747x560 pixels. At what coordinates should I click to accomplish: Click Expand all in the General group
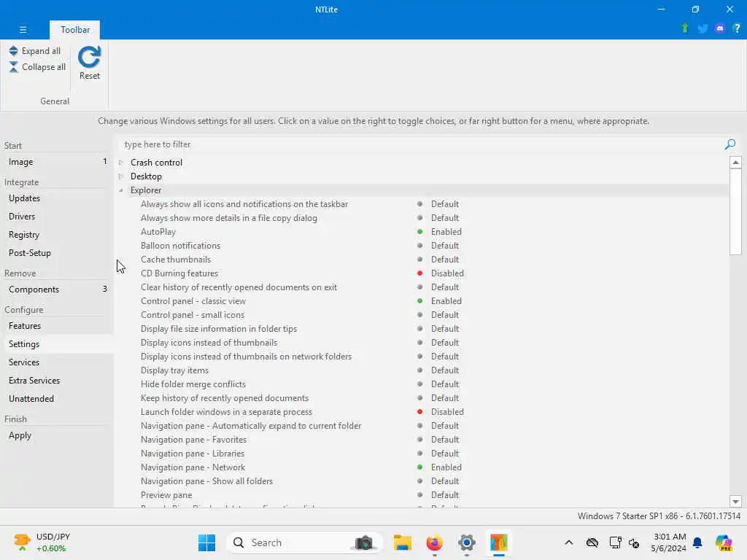tap(35, 51)
